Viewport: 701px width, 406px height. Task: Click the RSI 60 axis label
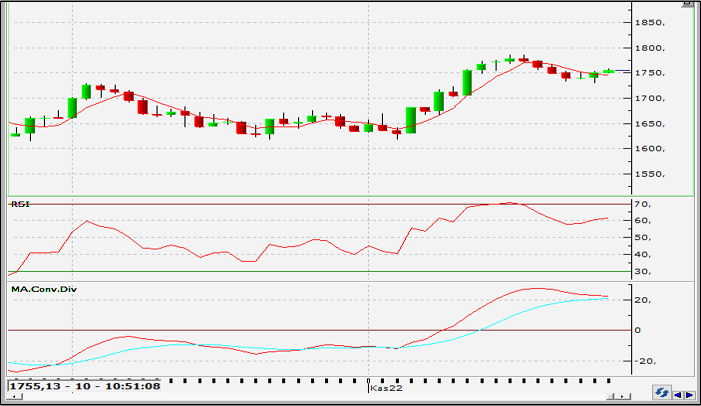tap(643, 220)
